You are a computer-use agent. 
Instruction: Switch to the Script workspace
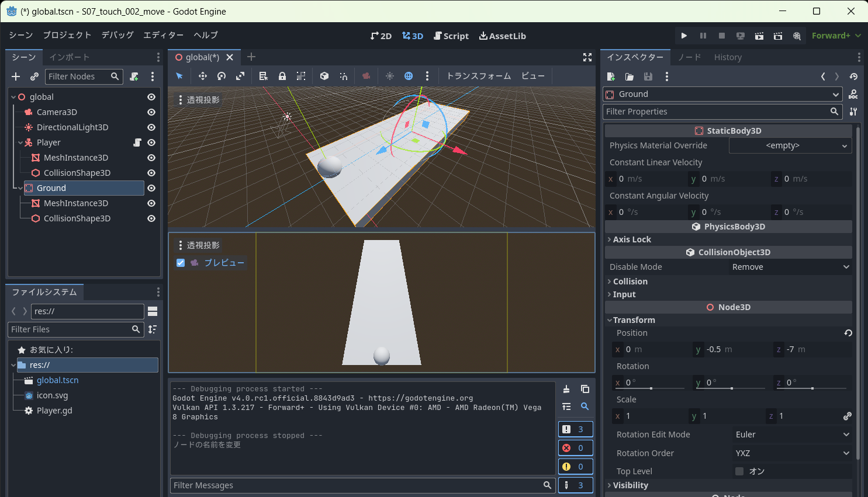(x=451, y=36)
